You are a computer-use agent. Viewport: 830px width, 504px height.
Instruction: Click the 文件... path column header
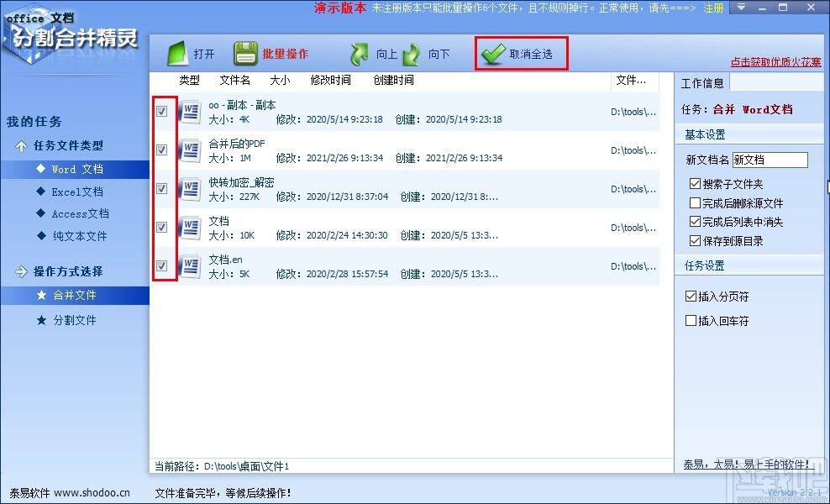point(631,81)
